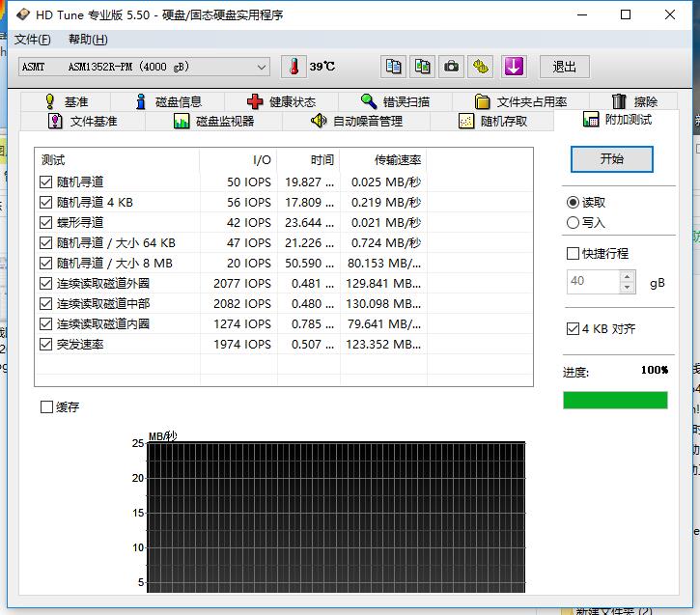This screenshot has width=700, height=615.
Task: Uncheck 连续读取磁道内圈 test
Action: (x=46, y=323)
